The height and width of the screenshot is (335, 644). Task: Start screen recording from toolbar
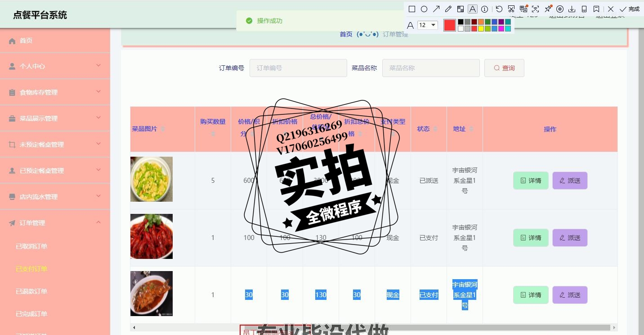pos(560,9)
